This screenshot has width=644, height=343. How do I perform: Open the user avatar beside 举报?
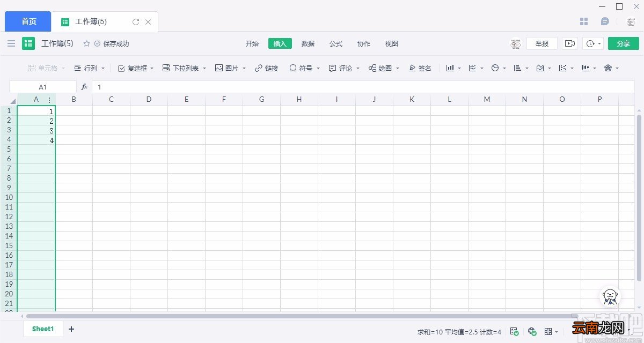coord(515,43)
